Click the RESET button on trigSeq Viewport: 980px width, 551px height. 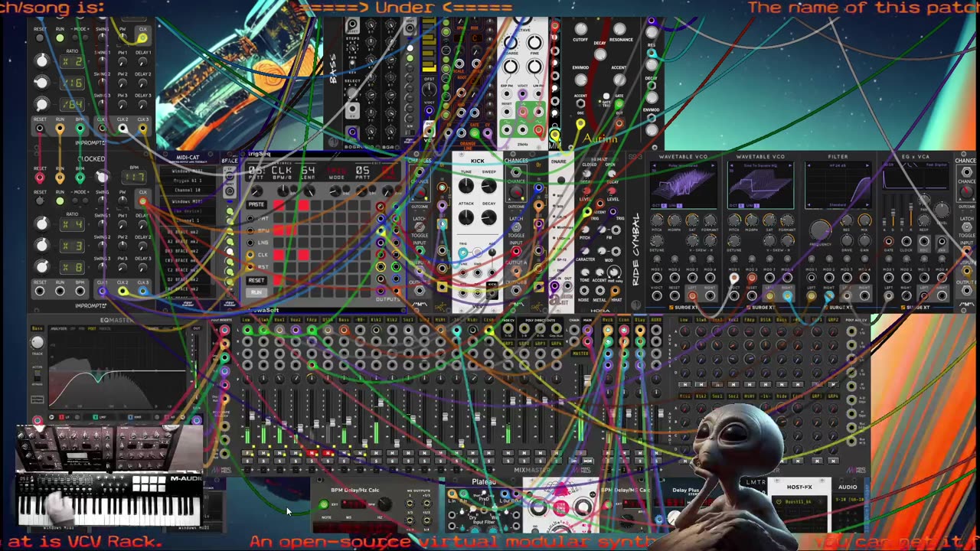(x=256, y=280)
